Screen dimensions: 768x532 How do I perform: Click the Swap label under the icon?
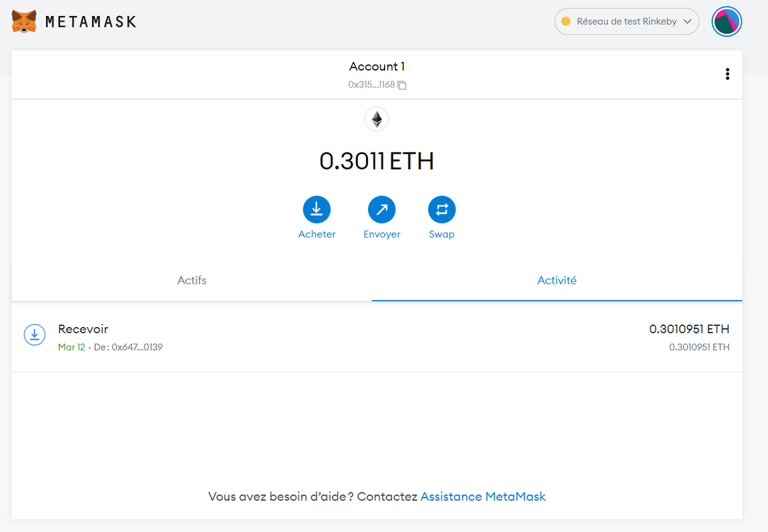pyautogui.click(x=442, y=234)
